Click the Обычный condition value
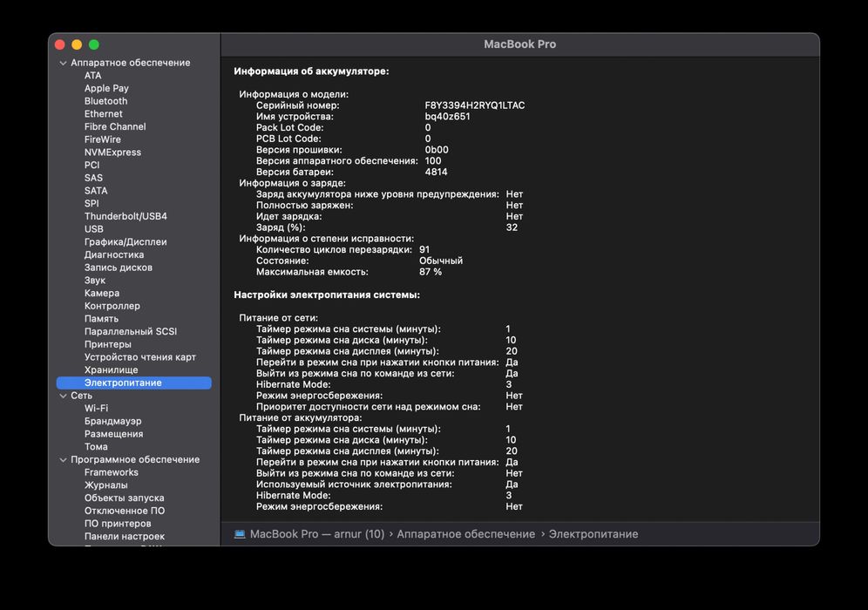The width and height of the screenshot is (868, 610). point(441,261)
